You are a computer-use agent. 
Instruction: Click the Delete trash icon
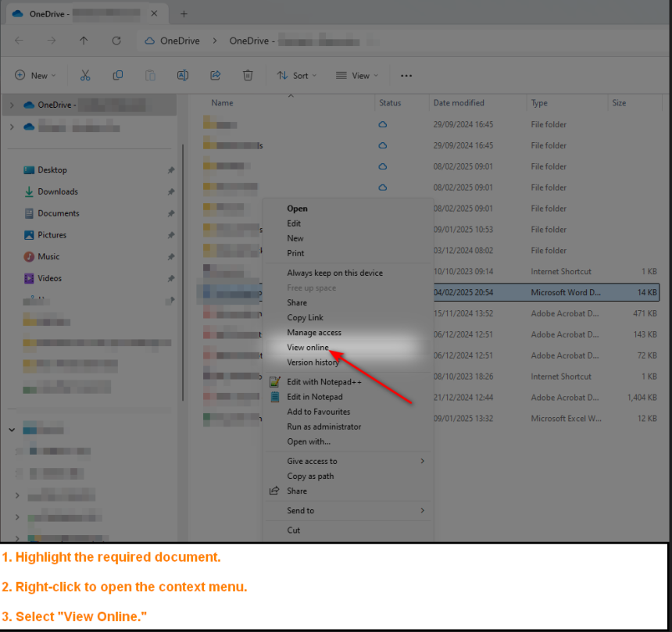248,76
